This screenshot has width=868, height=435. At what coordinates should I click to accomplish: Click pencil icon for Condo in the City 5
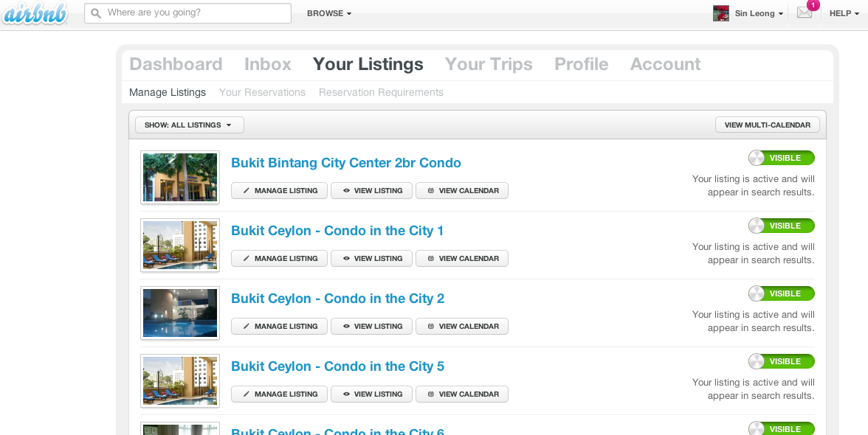coord(247,394)
